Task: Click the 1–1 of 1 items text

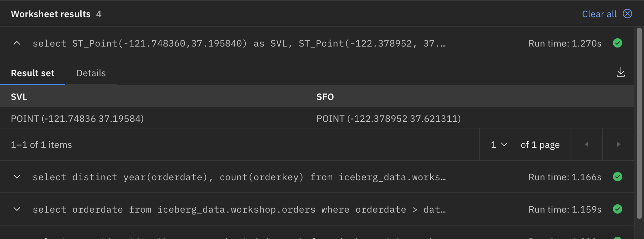Action: [x=41, y=145]
